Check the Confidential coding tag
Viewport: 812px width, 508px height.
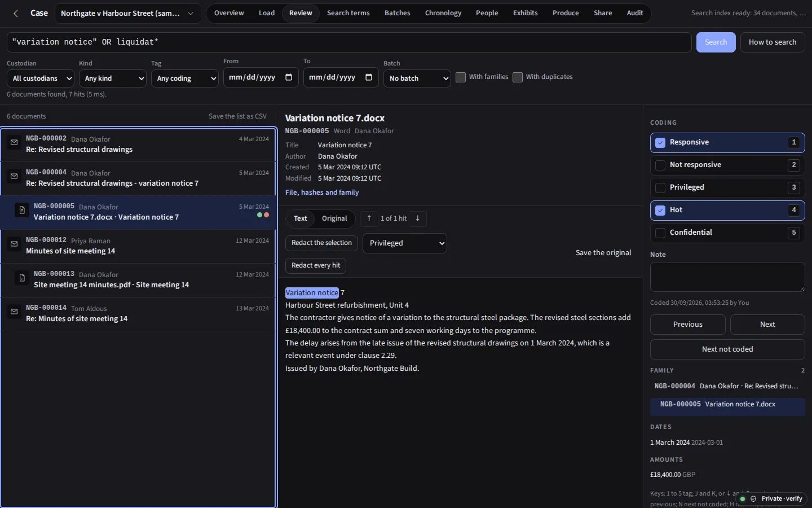pos(660,233)
